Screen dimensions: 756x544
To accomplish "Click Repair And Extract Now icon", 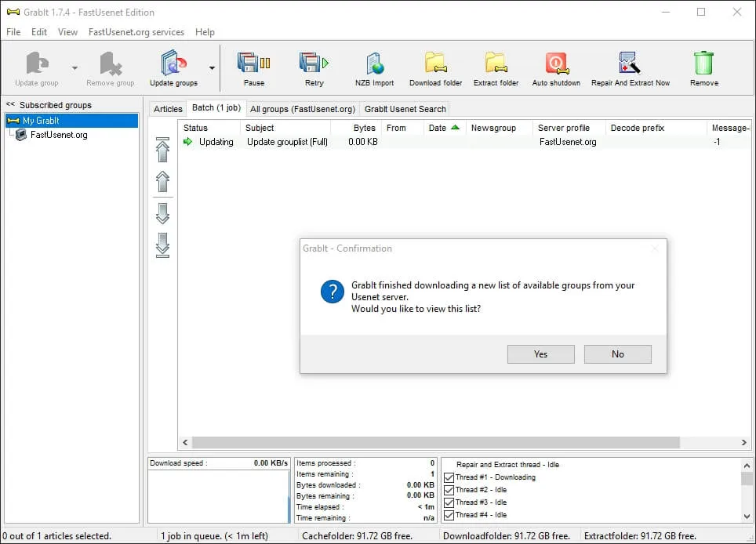I will point(630,63).
